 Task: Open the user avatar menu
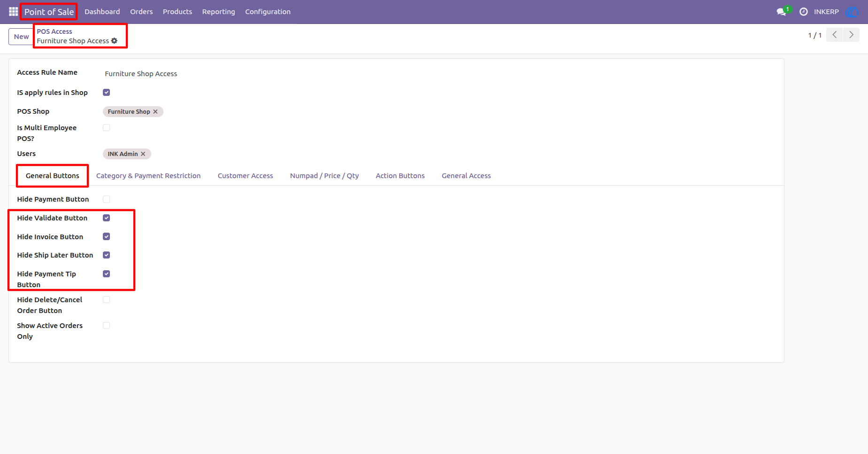pos(852,11)
